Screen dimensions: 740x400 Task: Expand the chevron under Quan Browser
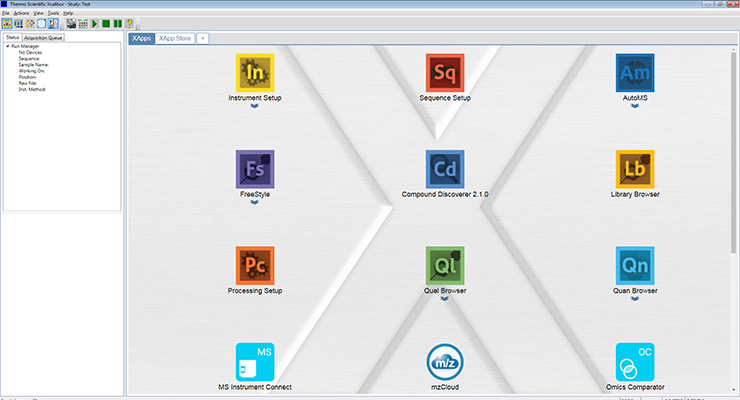tap(635, 299)
